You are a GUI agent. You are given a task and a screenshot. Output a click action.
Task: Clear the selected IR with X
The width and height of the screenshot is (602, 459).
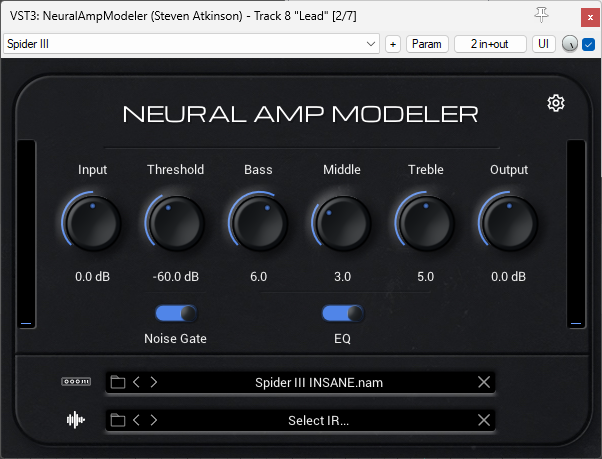pyautogui.click(x=484, y=420)
